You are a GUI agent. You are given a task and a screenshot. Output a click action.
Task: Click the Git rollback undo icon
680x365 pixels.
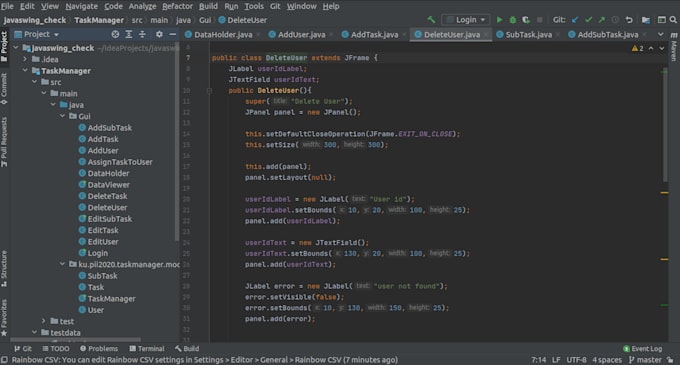(629, 20)
